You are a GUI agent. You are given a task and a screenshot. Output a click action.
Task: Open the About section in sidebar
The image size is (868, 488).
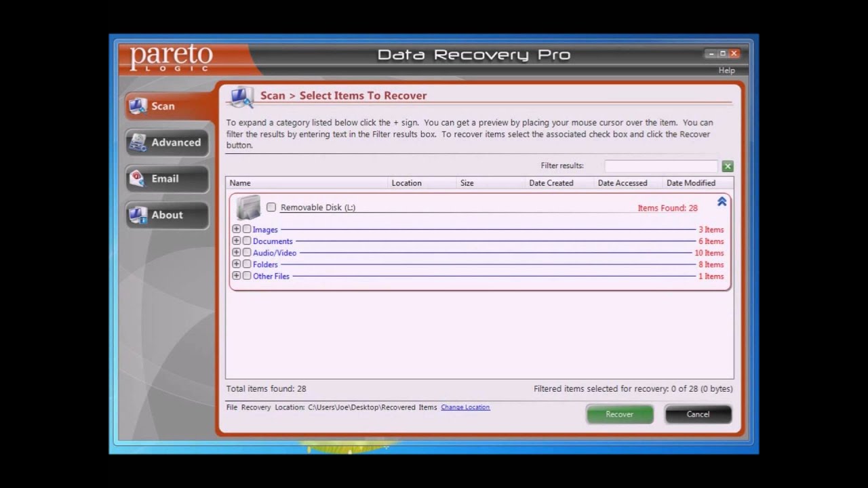[x=167, y=215]
